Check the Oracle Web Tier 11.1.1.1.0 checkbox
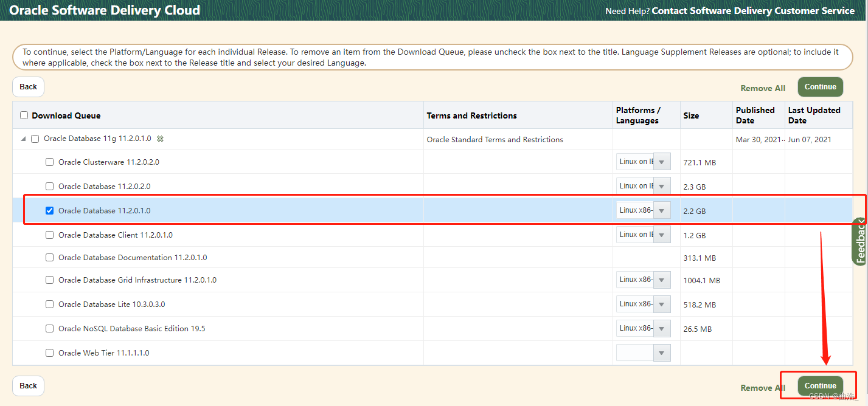This screenshot has width=868, height=406. pyautogui.click(x=50, y=353)
